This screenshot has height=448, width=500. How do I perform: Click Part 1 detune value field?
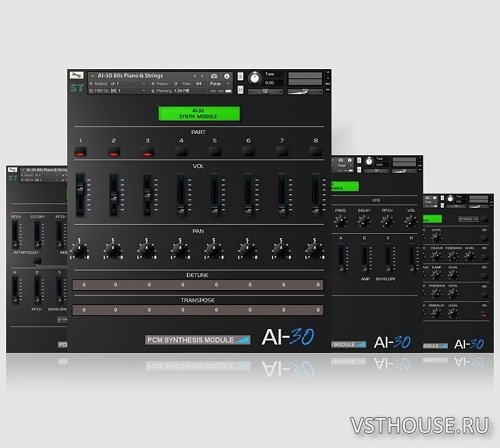point(84,285)
